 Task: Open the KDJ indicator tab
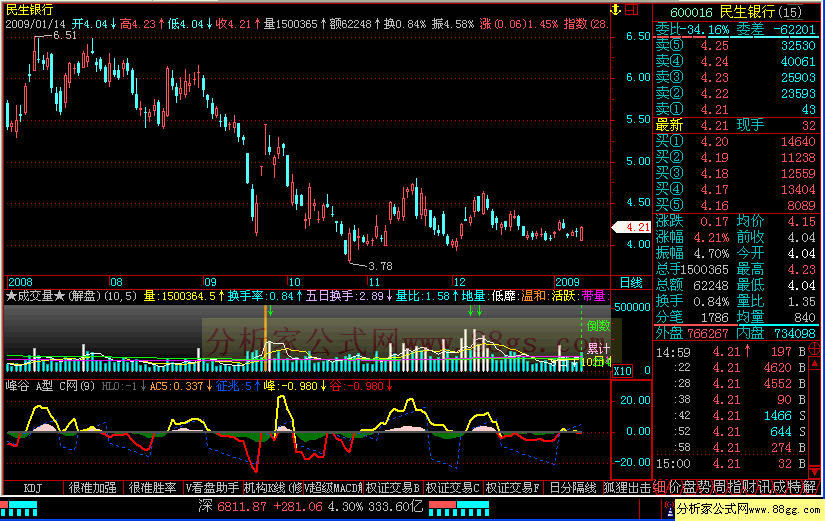[33, 488]
